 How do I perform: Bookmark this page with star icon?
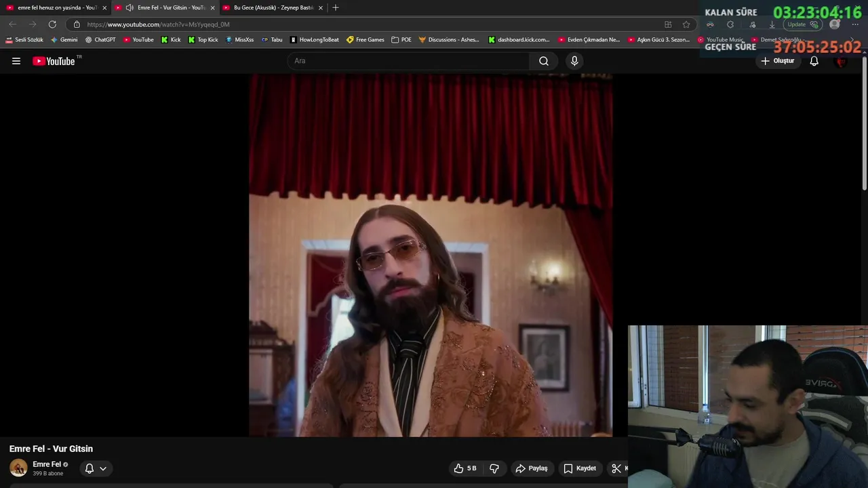[x=686, y=24]
